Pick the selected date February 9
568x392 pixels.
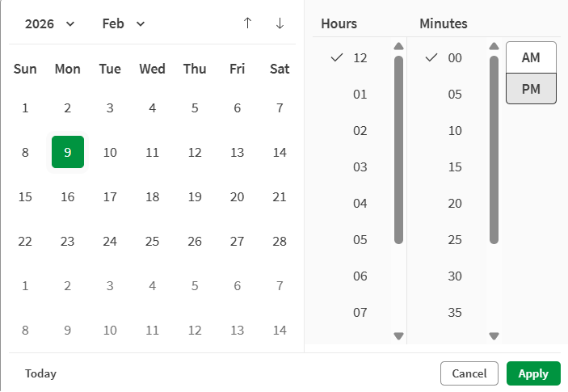click(68, 152)
